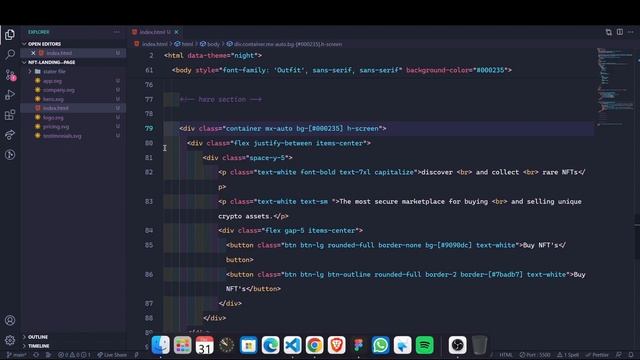Open Source Control view with pending badge
The height and width of the screenshot is (360, 640).
coord(10,75)
